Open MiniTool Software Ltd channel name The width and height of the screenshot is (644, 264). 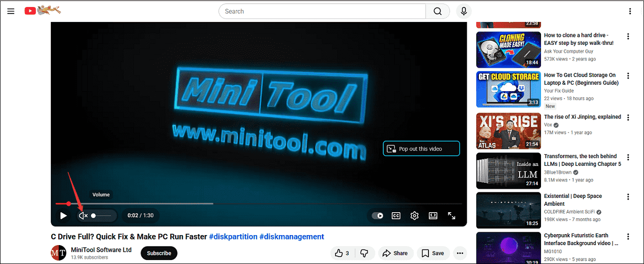pyautogui.click(x=101, y=250)
